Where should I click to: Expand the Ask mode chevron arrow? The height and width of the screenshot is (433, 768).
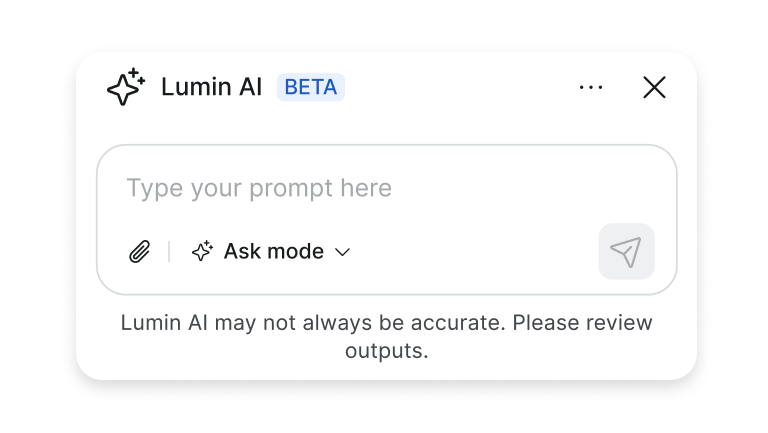coord(342,253)
